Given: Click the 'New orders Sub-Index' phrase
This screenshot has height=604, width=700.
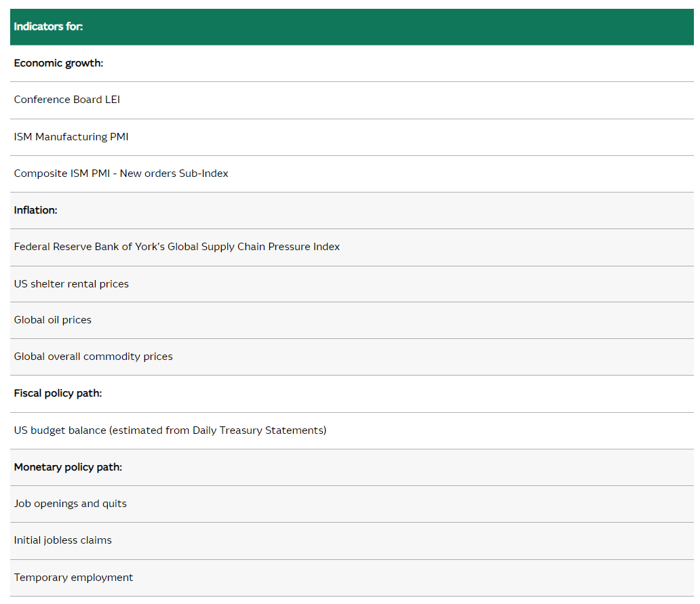Looking at the screenshot, I should [x=174, y=174].
